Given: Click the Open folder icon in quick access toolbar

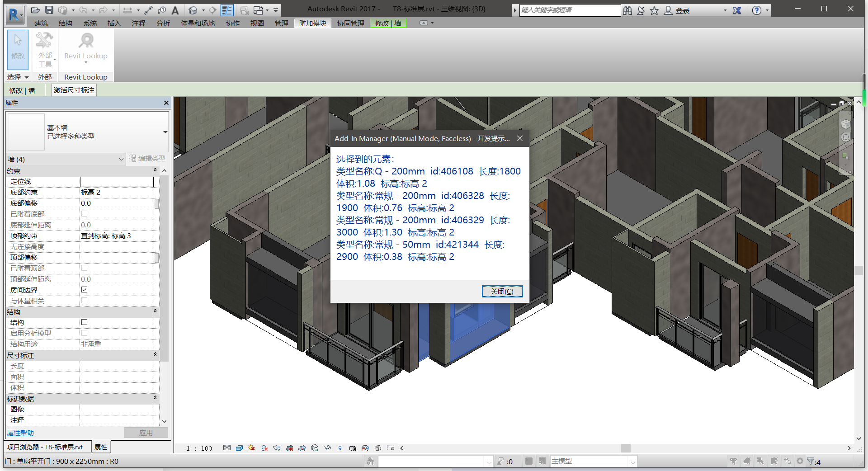Looking at the screenshot, I should coord(36,10).
